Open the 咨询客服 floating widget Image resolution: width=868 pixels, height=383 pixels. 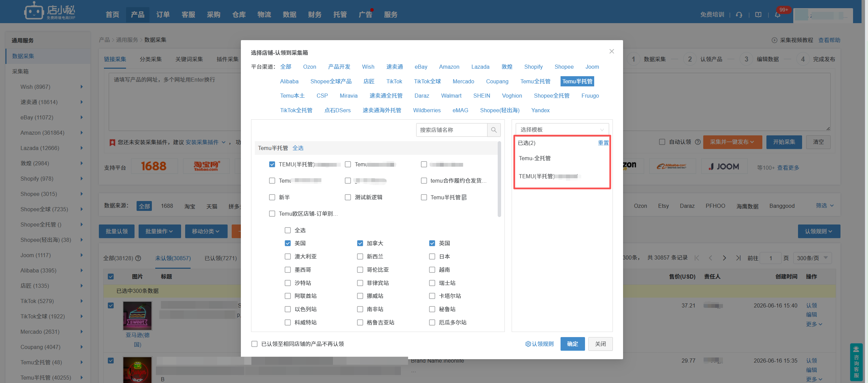[856, 362]
